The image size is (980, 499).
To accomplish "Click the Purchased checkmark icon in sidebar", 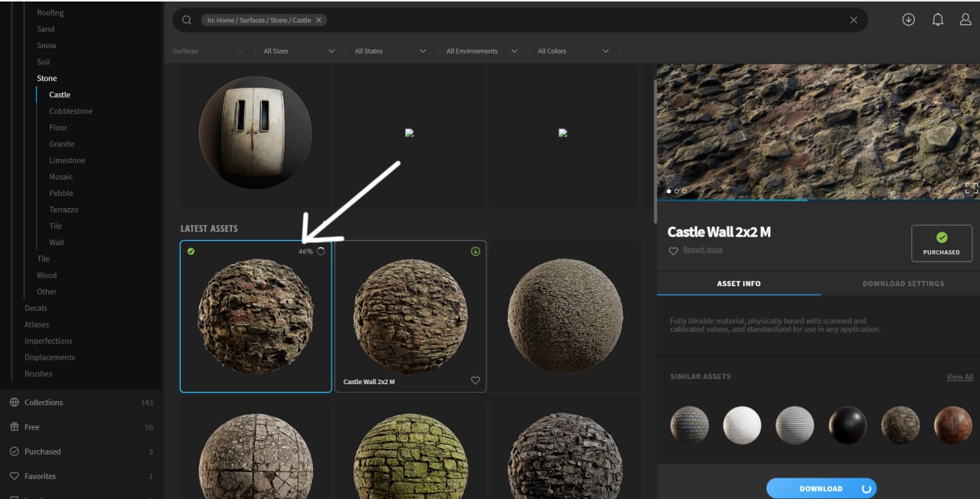I will [x=14, y=452].
